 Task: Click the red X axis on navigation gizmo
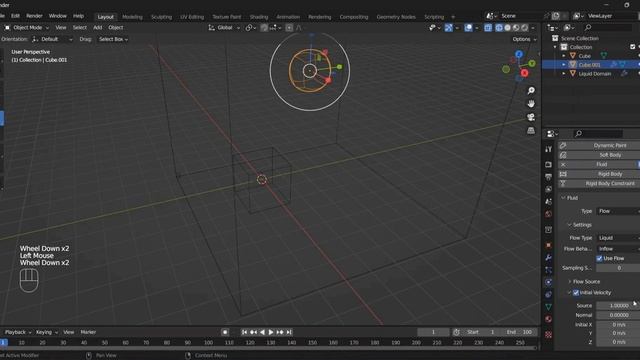[524, 73]
